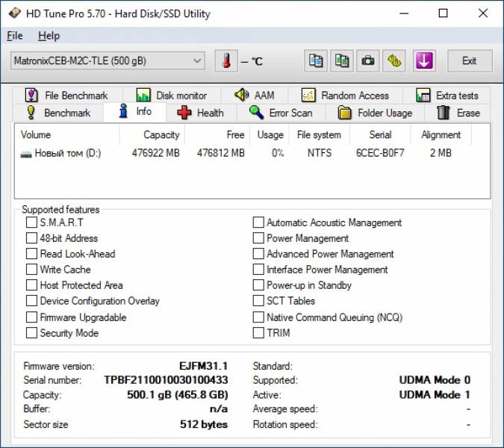Maximize the HD Tune Pro window
Image resolution: width=504 pixels, height=448 pixels.
point(444,13)
